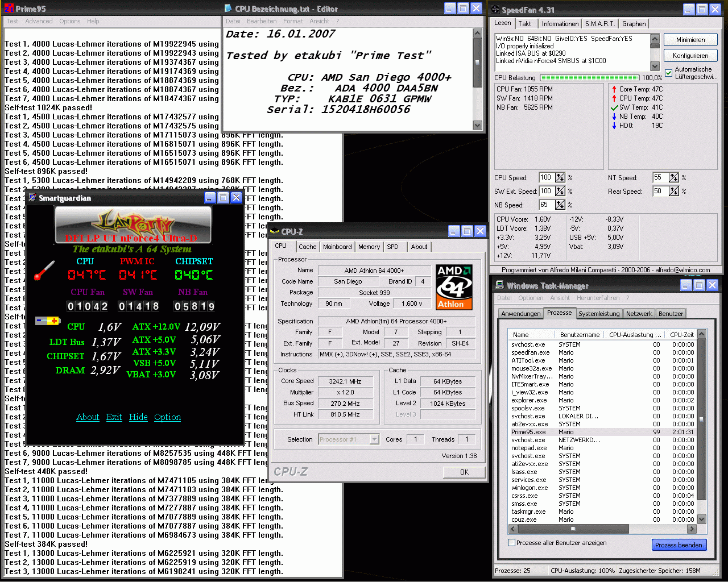Adjust the CPU Speed spinner in SpeedFan
Screen dimensions: 728x582
click(560, 178)
